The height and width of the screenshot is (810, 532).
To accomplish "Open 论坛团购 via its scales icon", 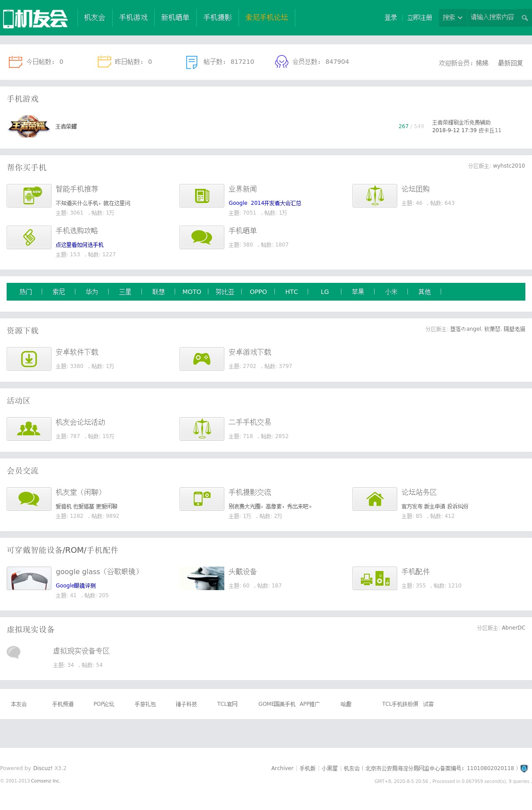I will point(375,196).
